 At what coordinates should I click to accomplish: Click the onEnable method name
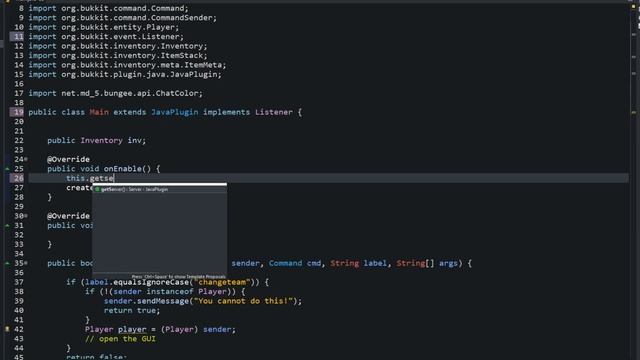[122, 169]
